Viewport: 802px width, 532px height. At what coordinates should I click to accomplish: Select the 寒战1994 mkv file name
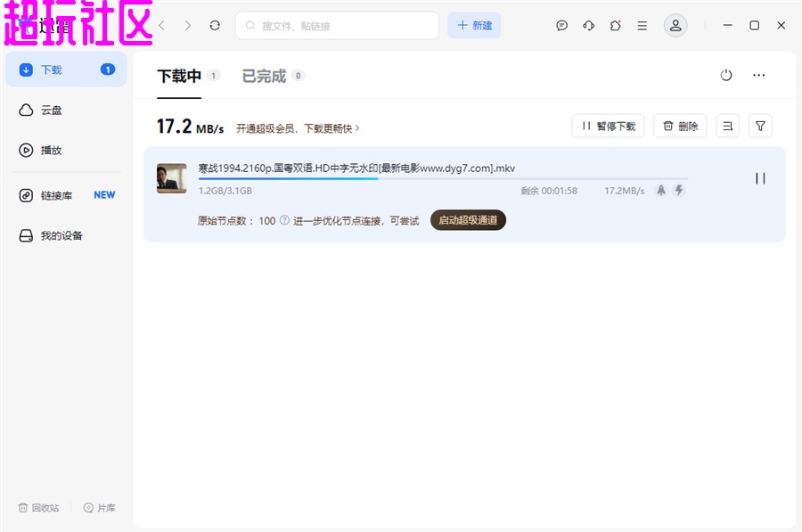point(356,168)
